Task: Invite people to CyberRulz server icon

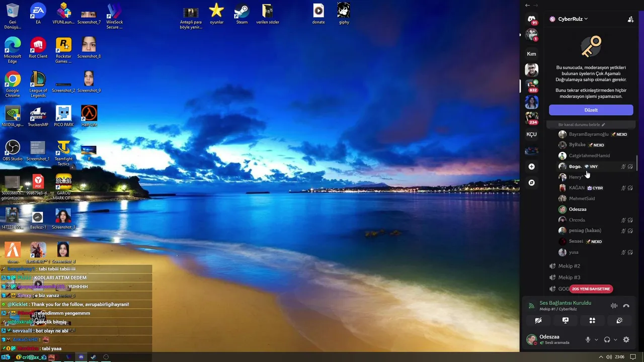Action: click(630, 19)
